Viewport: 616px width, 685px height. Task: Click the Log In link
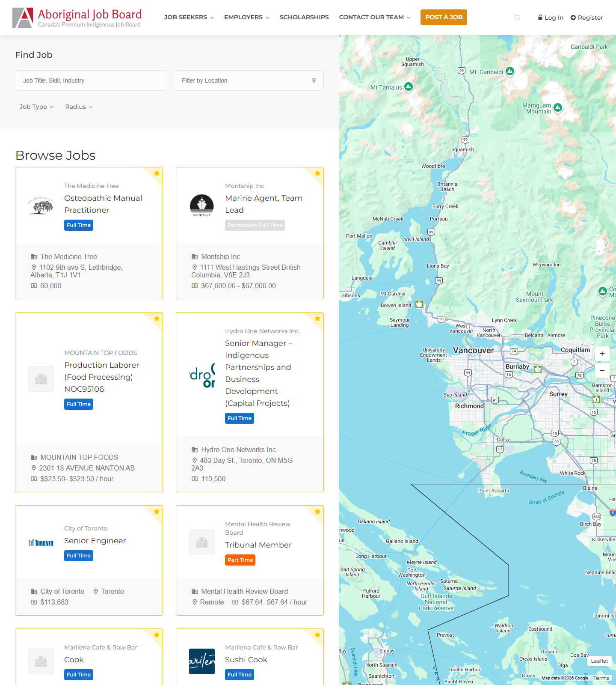click(551, 18)
